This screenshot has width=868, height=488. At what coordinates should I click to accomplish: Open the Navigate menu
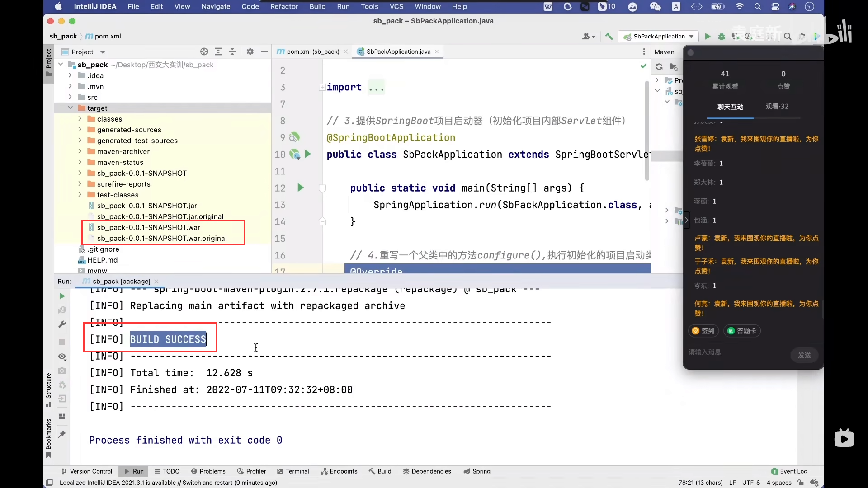coord(216,6)
